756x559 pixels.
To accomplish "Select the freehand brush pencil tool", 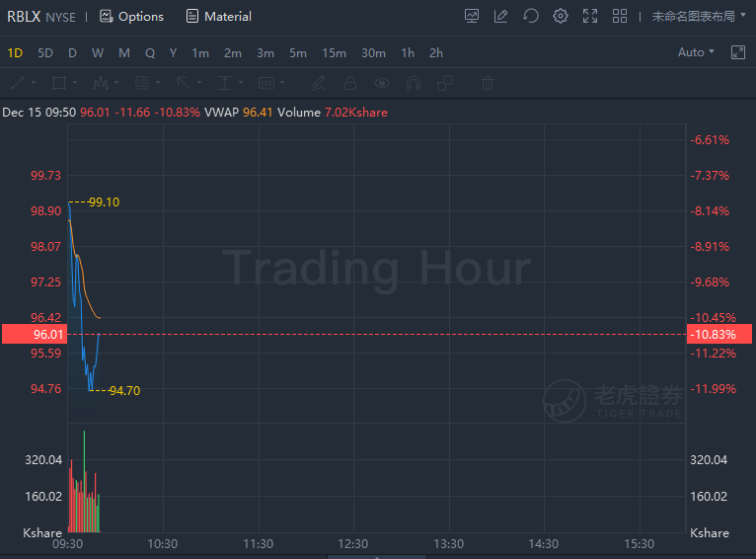I will pos(318,83).
